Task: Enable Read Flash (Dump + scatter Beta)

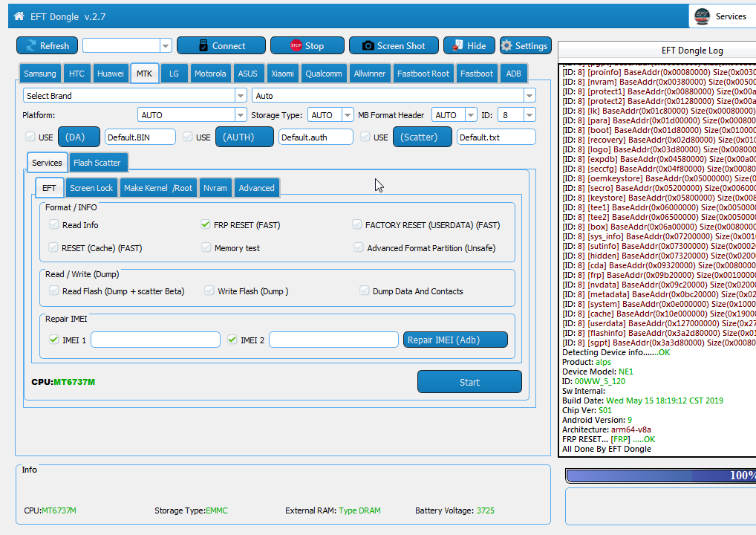Action: point(53,291)
